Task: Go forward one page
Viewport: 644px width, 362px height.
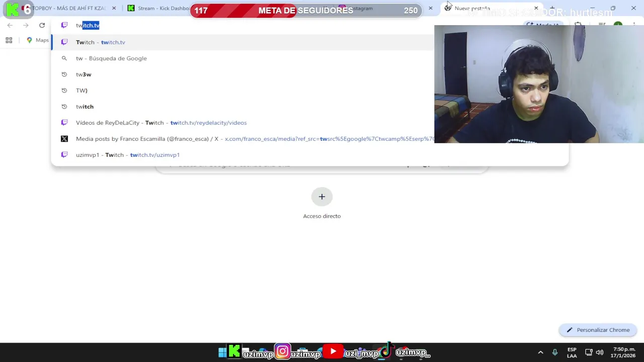Action: [x=26, y=25]
